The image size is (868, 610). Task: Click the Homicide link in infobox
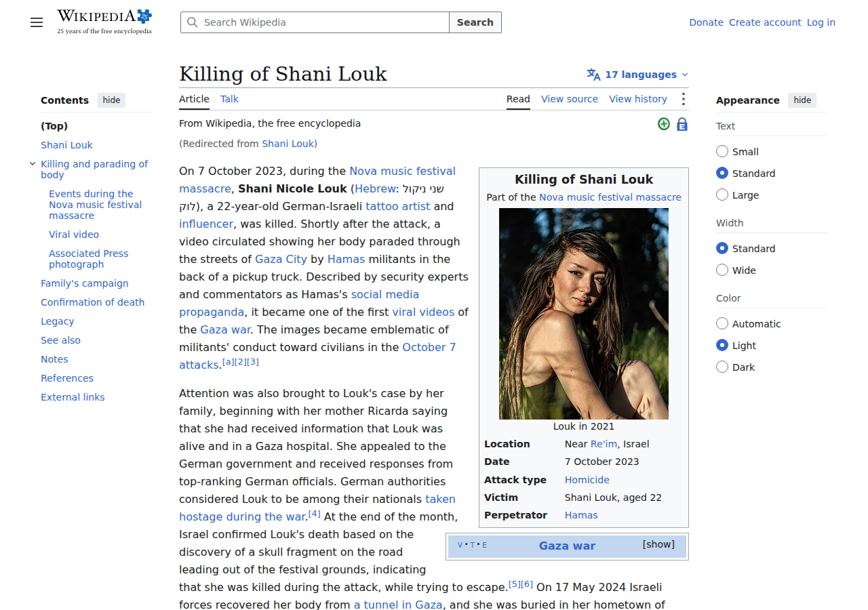point(587,480)
